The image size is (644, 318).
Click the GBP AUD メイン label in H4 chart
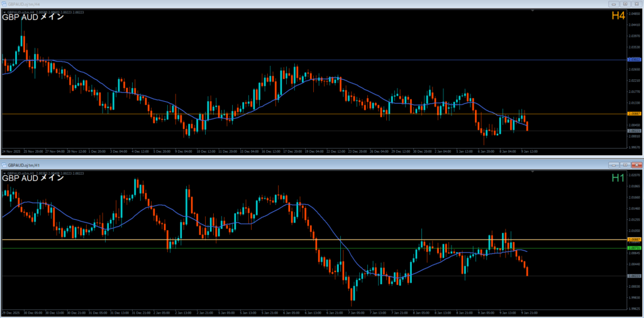coord(33,17)
